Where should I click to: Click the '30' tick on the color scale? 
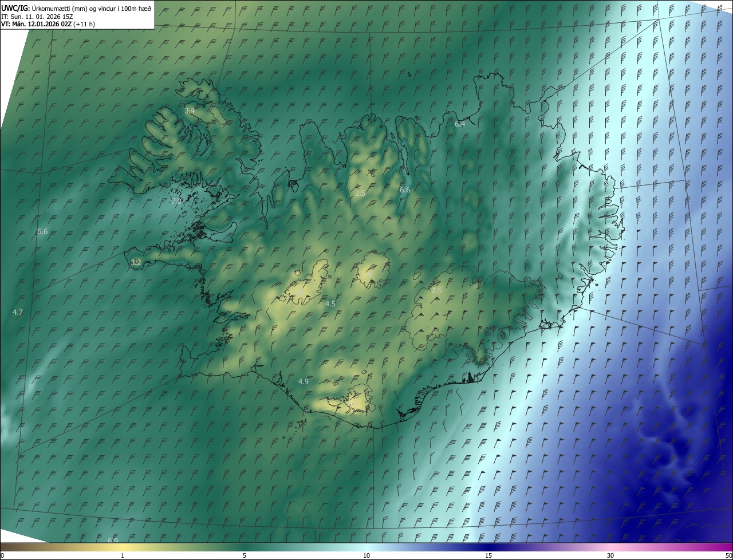coord(610,555)
